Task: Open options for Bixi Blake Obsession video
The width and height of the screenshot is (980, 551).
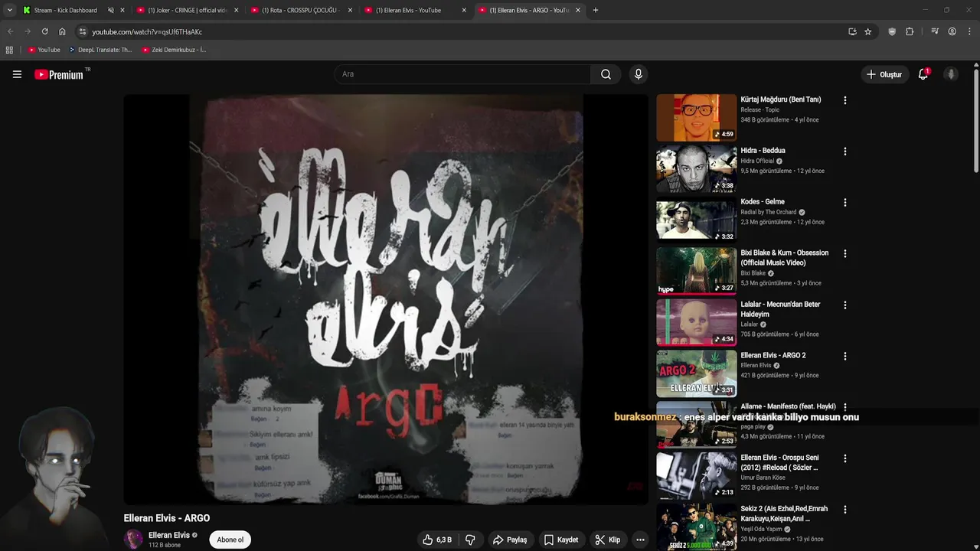Action: click(844, 253)
